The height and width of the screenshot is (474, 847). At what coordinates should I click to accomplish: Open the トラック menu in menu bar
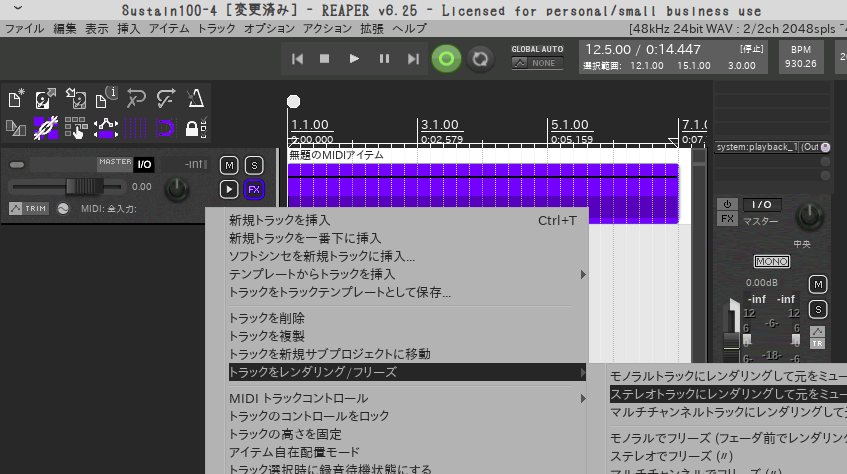[x=216, y=29]
